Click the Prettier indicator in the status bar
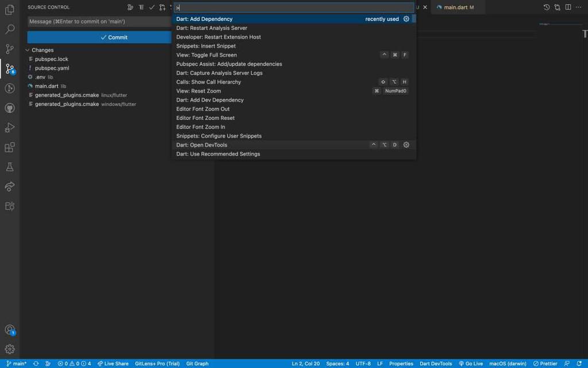Image resolution: width=588 pixels, height=368 pixels. [546, 363]
